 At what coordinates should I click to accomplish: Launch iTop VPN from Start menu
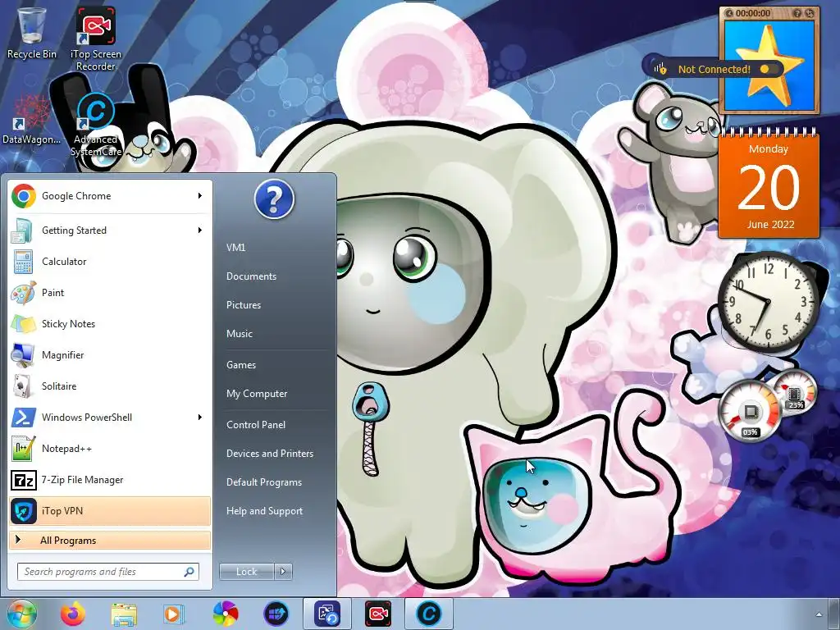(110, 510)
